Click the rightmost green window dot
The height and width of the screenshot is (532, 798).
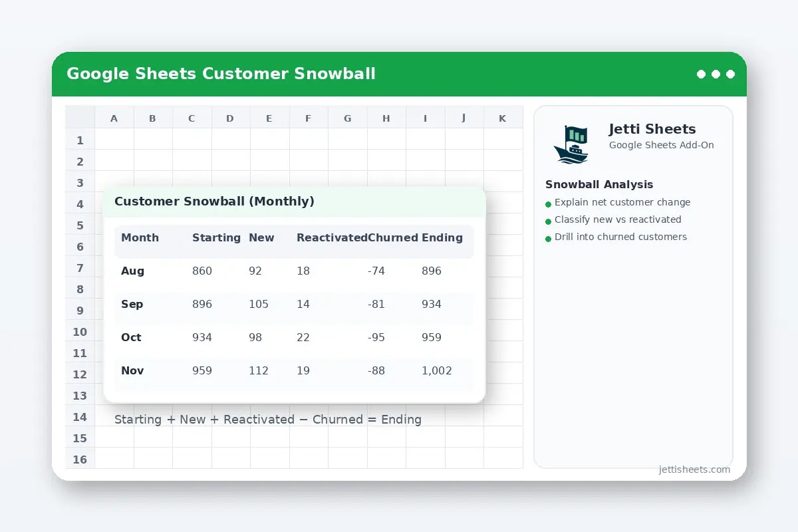(731, 74)
